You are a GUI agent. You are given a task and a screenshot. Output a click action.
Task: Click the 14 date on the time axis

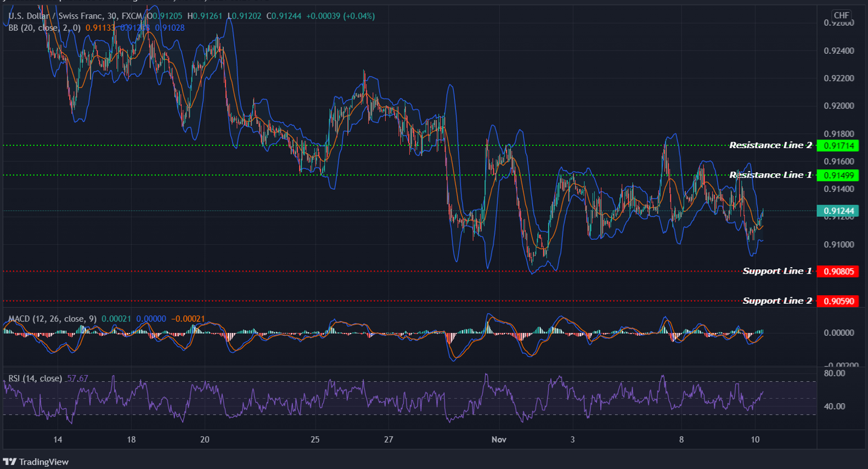(x=58, y=439)
